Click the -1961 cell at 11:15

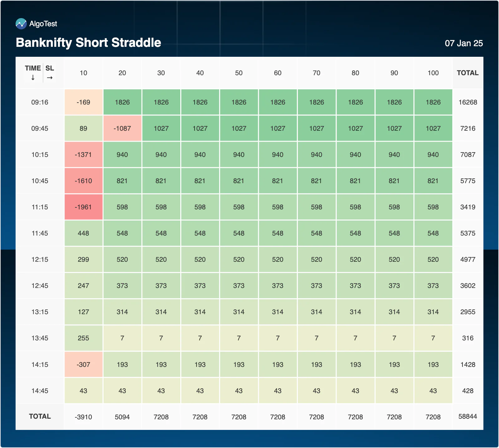pyautogui.click(x=83, y=207)
